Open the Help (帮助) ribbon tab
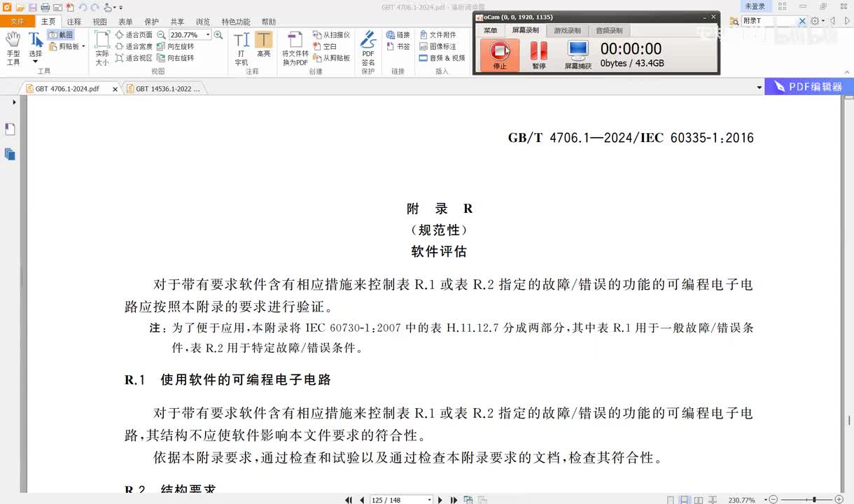854x504 pixels. (268, 22)
